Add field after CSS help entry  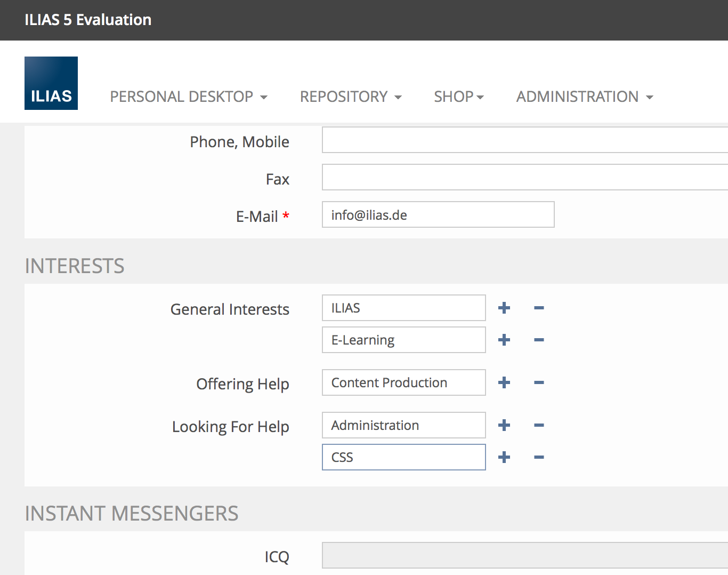[x=504, y=457]
